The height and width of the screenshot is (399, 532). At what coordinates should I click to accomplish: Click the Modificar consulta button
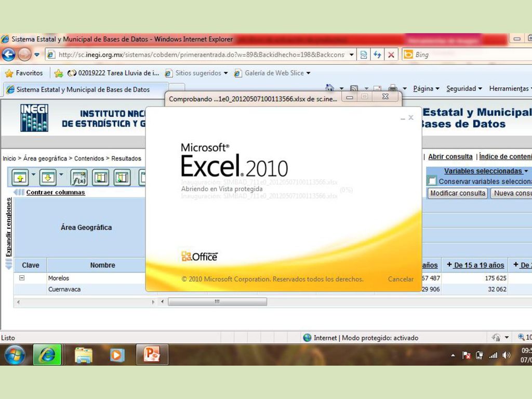[458, 193]
